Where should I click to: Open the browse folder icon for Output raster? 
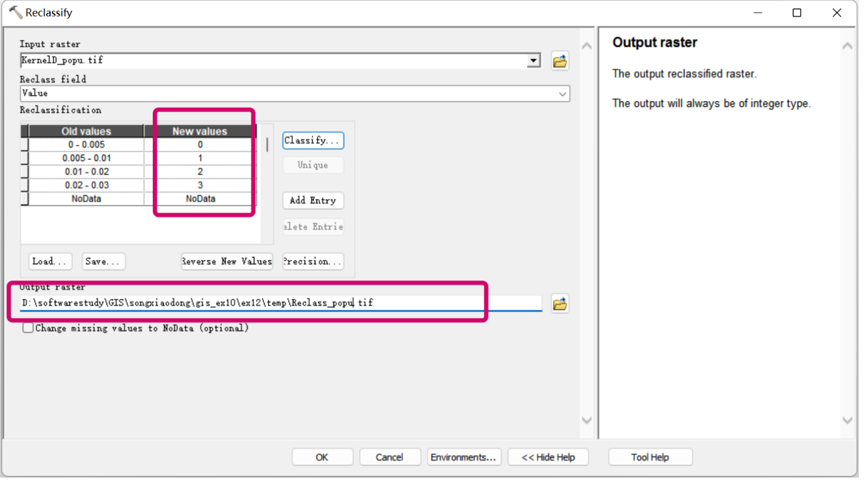click(559, 303)
